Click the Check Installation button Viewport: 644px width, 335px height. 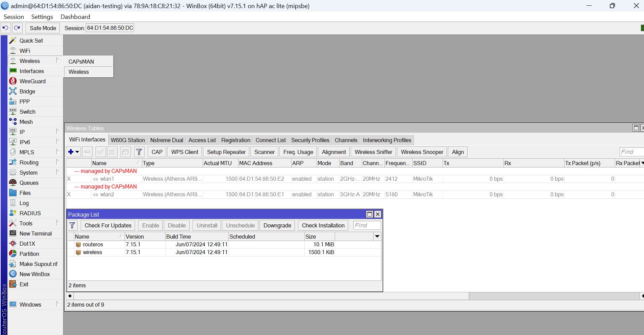[323, 225]
